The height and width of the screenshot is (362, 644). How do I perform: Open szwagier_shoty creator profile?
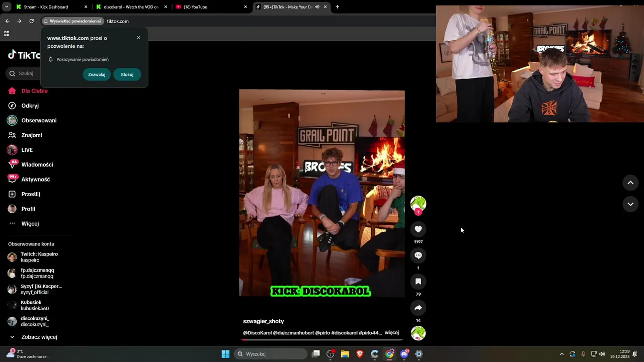pyautogui.click(x=263, y=321)
